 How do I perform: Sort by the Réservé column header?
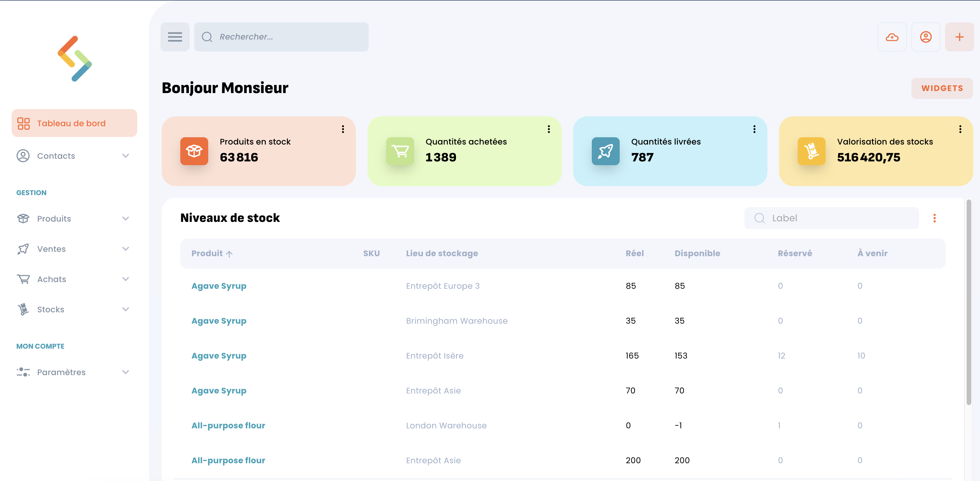[795, 253]
